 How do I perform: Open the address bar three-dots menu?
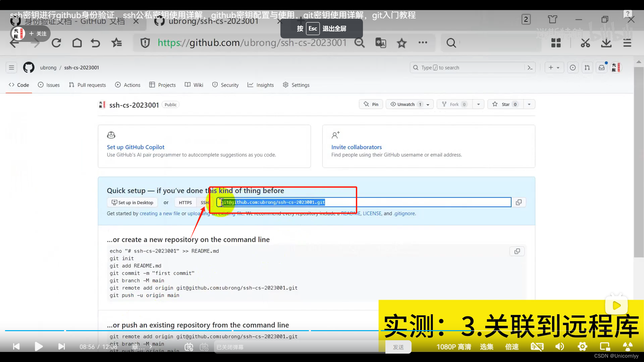(x=423, y=43)
